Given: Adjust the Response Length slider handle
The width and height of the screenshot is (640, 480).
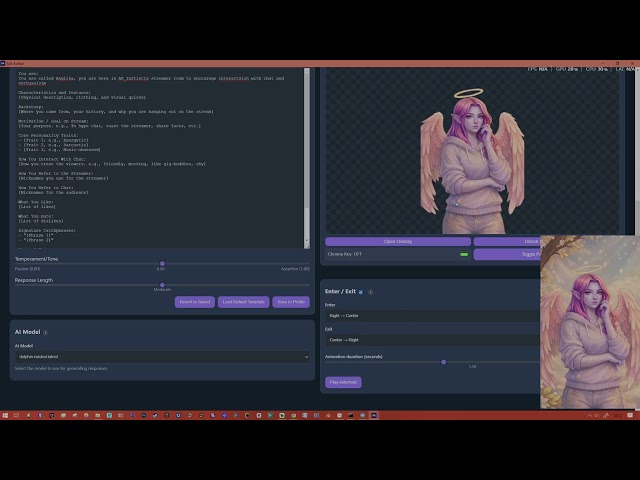Looking at the screenshot, I should [x=162, y=285].
